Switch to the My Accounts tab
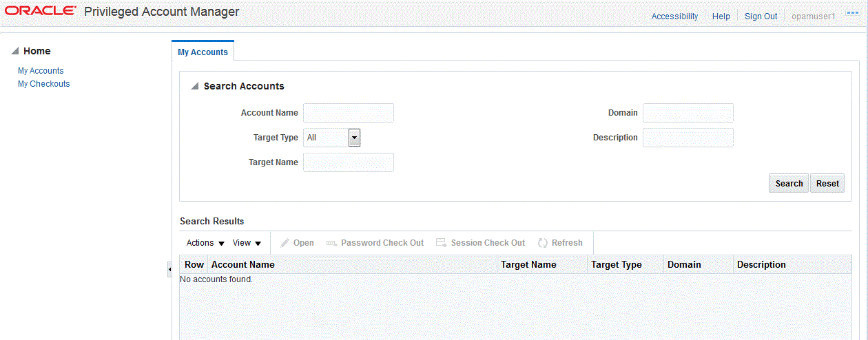This screenshot has height=340, width=868. [x=203, y=52]
